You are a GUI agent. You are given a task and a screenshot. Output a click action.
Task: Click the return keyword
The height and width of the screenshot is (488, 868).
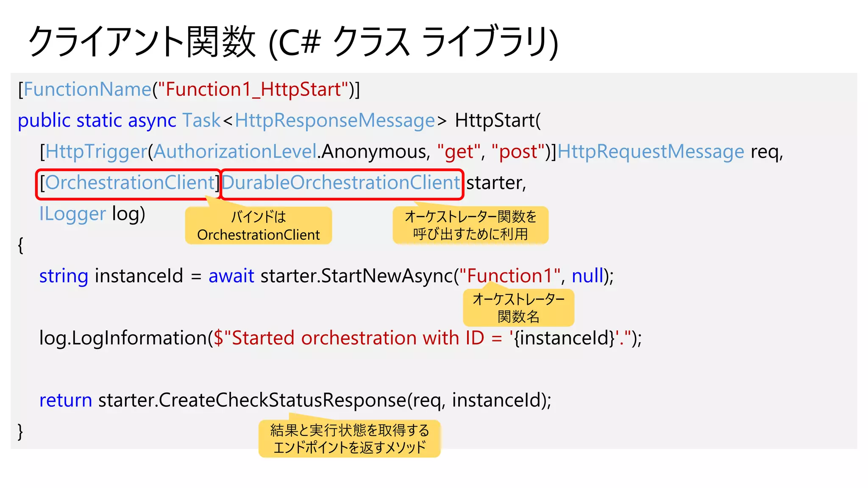point(66,400)
